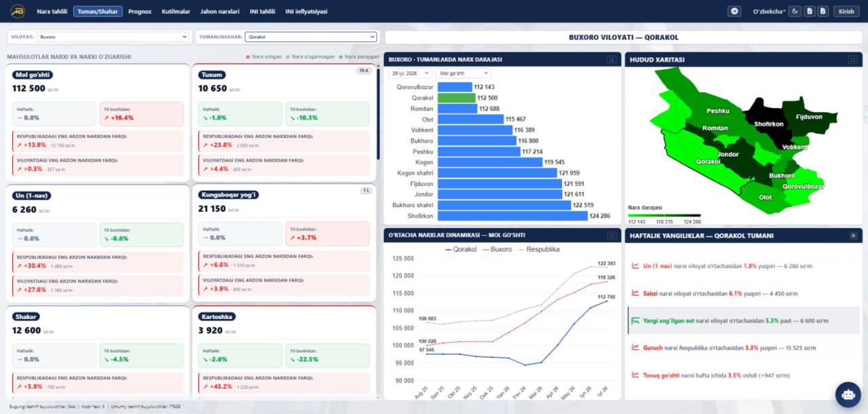Click the first document export icon in the header
The image size is (868, 414).
click(x=809, y=11)
